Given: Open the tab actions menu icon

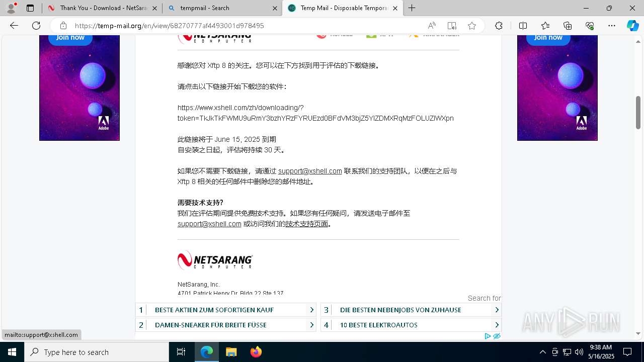Looking at the screenshot, I should coord(30,8).
